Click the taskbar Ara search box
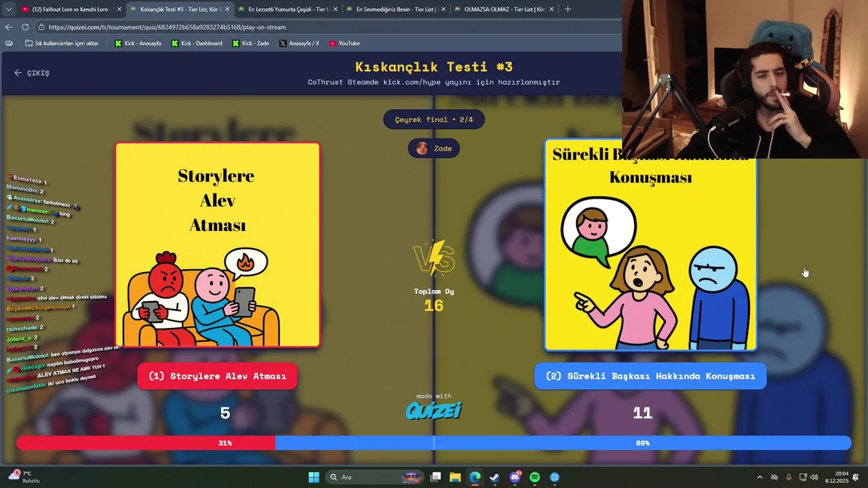The height and width of the screenshot is (488, 868). pyautogui.click(x=374, y=477)
